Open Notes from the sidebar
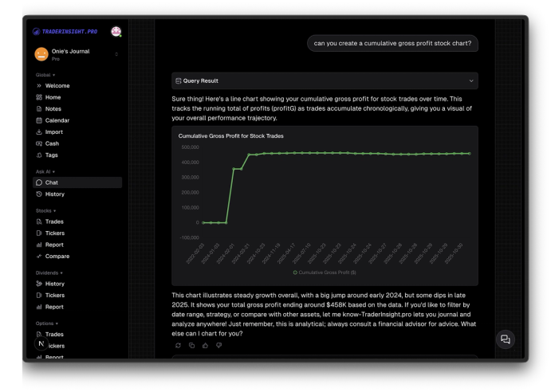Image resolution: width=551 pixels, height=392 pixels. [x=53, y=109]
